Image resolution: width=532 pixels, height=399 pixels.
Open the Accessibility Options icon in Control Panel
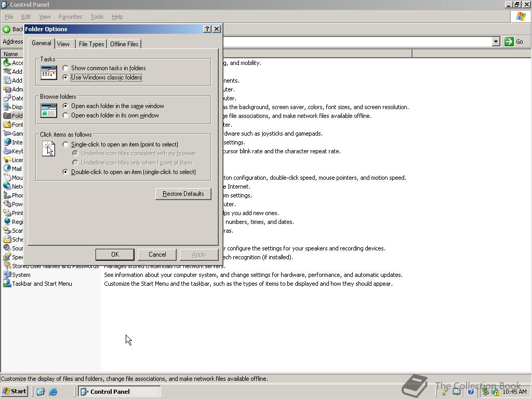[7, 63]
